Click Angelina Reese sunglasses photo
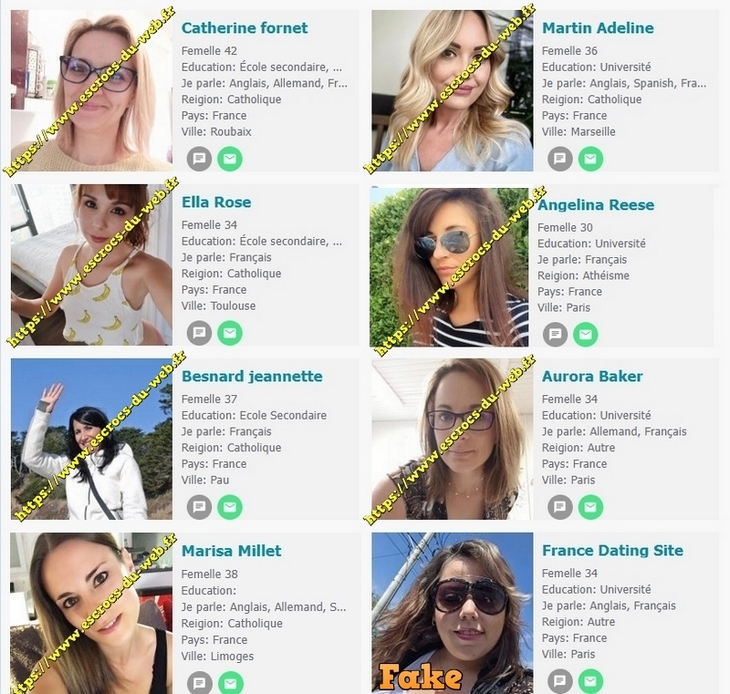This screenshot has width=730, height=694. coord(449,267)
